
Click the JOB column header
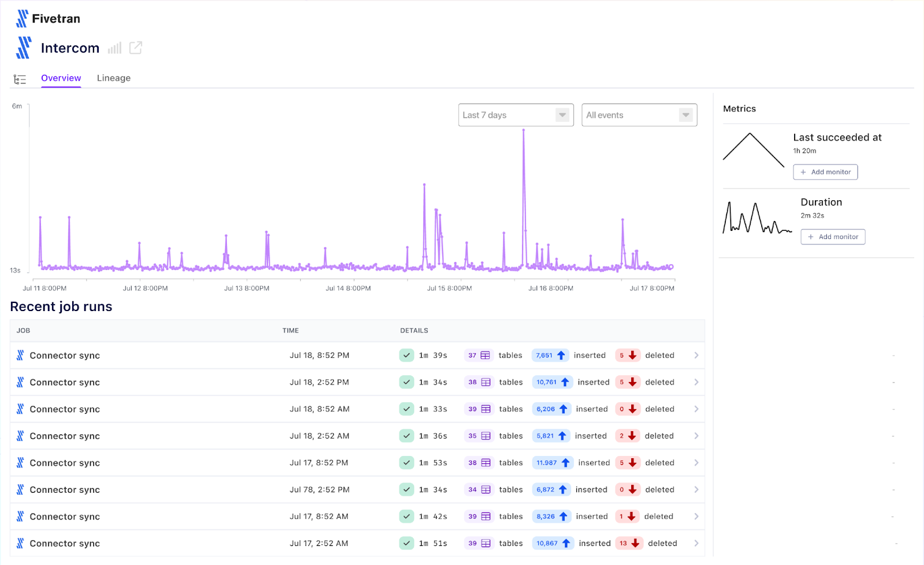click(x=23, y=331)
